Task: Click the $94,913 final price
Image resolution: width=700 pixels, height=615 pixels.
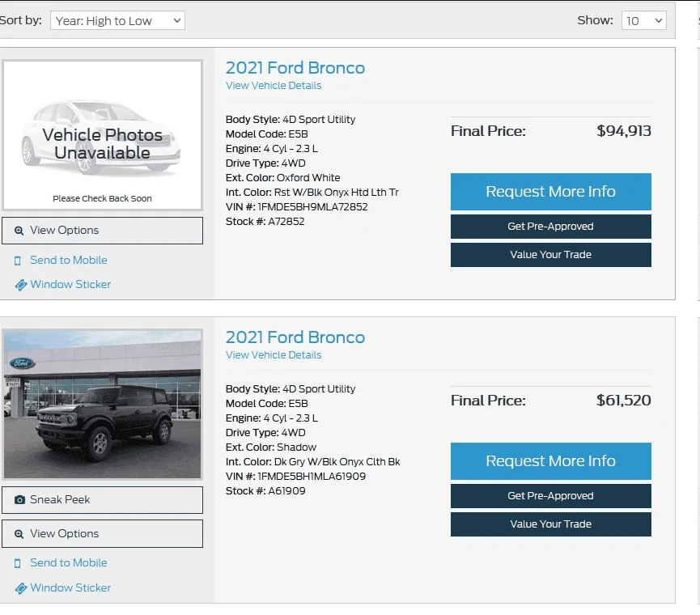Action: click(x=623, y=131)
